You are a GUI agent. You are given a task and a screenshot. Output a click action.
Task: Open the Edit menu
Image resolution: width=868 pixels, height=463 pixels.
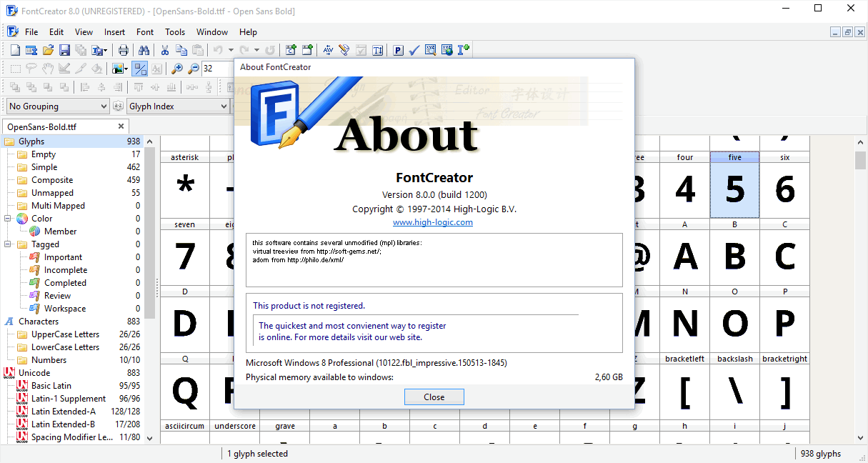[56, 32]
